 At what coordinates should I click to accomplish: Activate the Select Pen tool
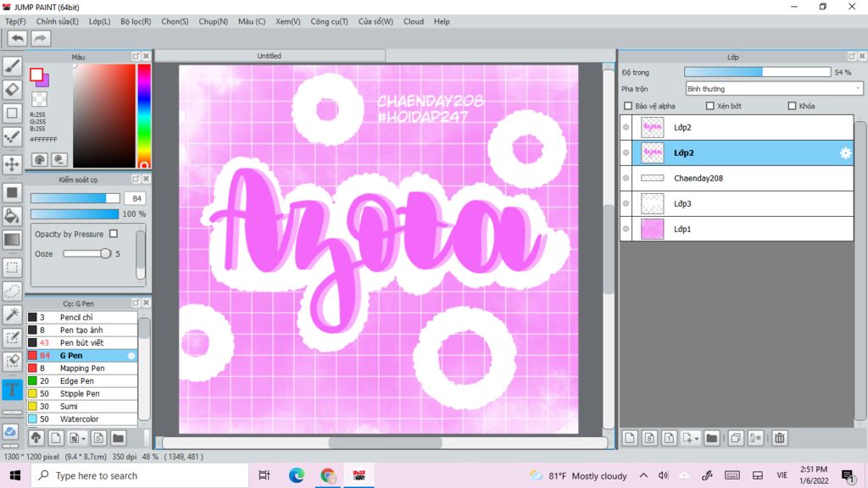12,338
